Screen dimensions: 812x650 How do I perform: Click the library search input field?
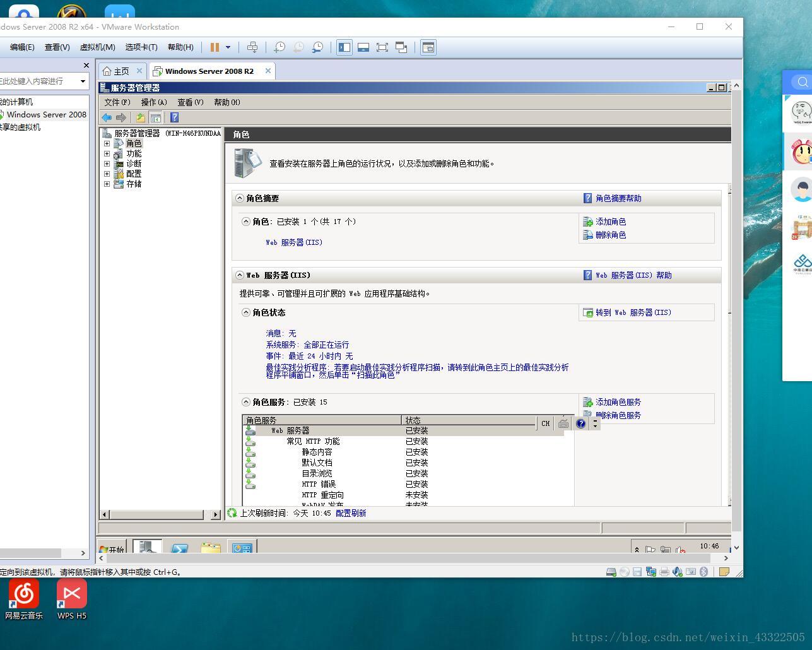pos(38,81)
